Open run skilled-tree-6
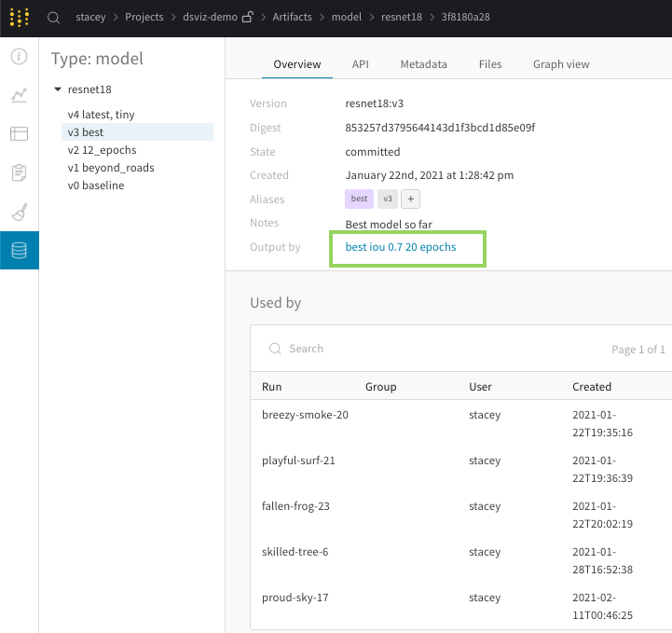The image size is (672, 633). click(295, 552)
